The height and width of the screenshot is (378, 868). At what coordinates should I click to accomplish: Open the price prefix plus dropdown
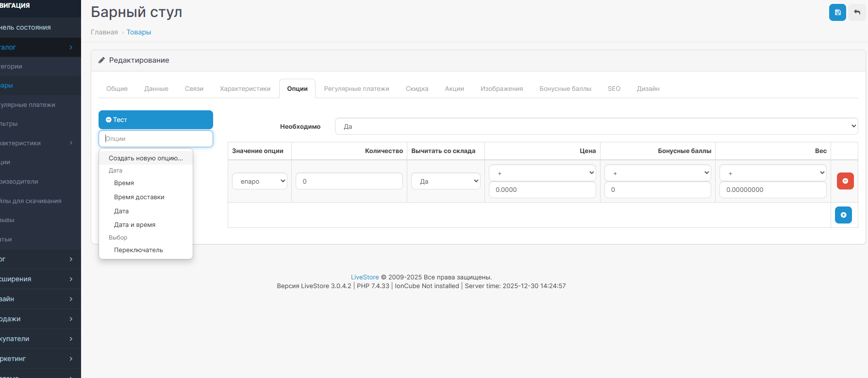click(x=542, y=173)
